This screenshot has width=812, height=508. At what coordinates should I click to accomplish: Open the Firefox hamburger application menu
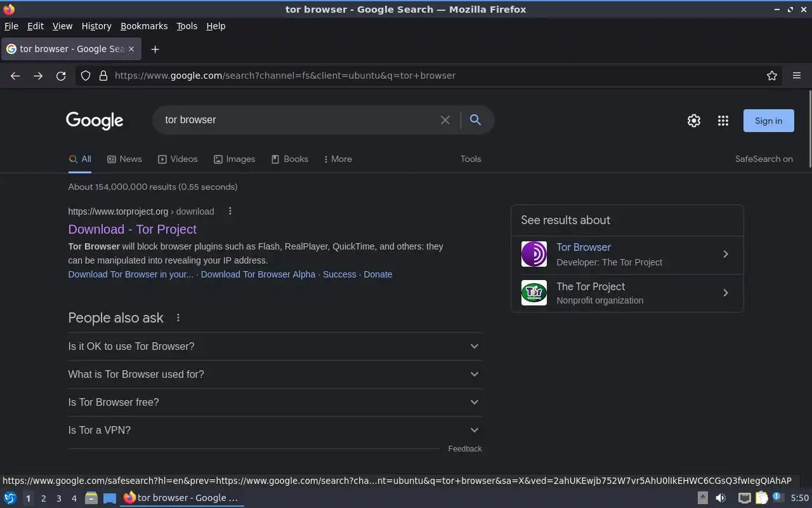[797, 76]
